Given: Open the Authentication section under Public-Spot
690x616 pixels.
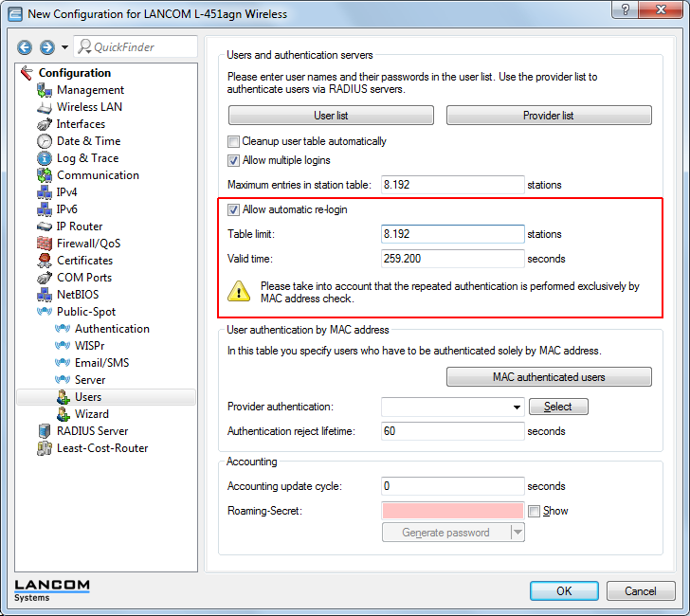Looking at the screenshot, I should point(112,329).
